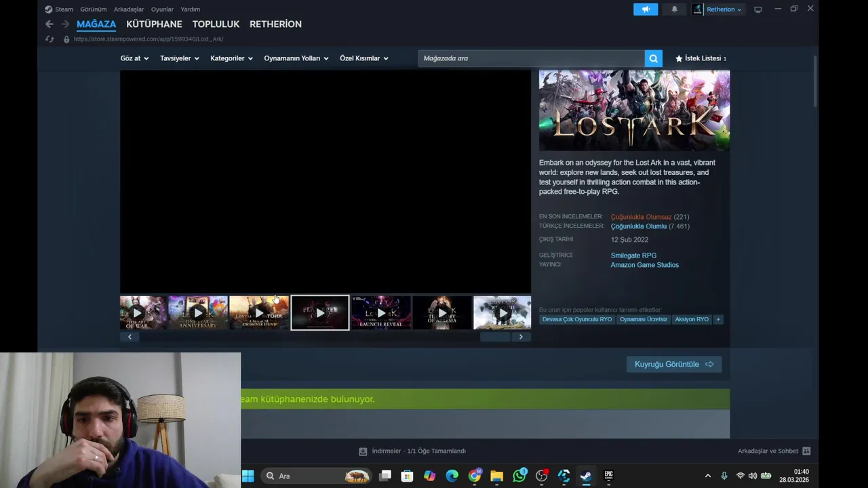The width and height of the screenshot is (868, 488).
Task: Open Epic Games Launcher from the taskbar
Action: point(608,476)
